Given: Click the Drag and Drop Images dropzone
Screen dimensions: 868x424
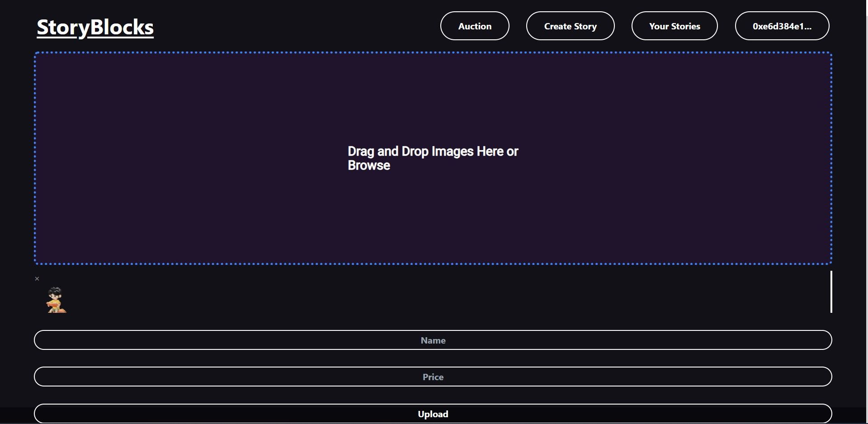Looking at the screenshot, I should coord(433,158).
